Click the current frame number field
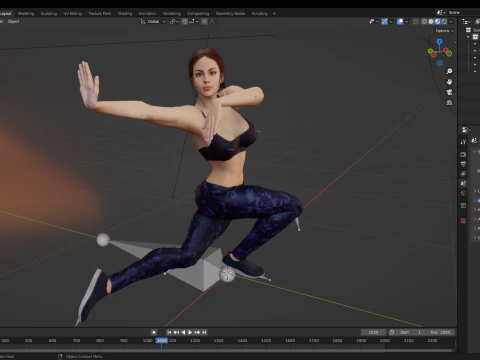Viewport: 480px width, 360px height. [373, 332]
